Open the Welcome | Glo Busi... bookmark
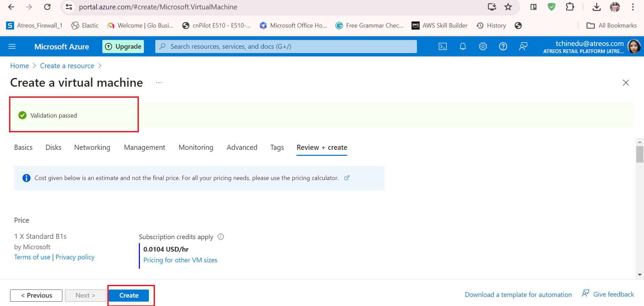 (140, 26)
